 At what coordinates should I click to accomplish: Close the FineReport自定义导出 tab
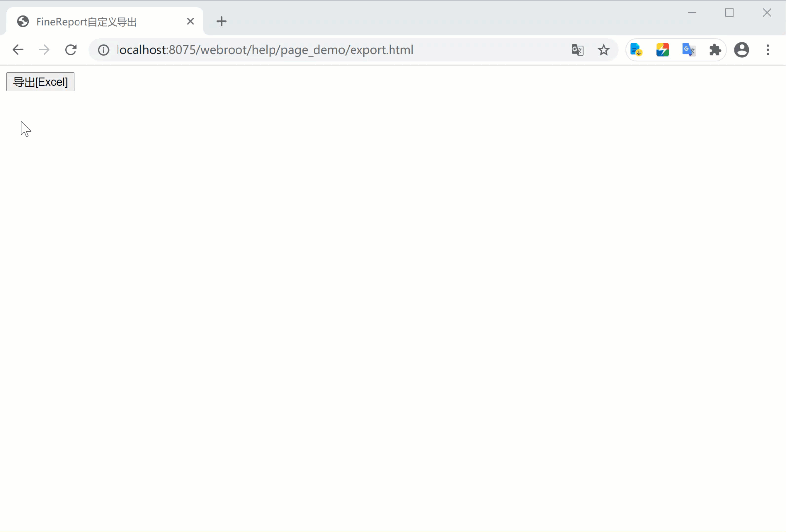190,21
